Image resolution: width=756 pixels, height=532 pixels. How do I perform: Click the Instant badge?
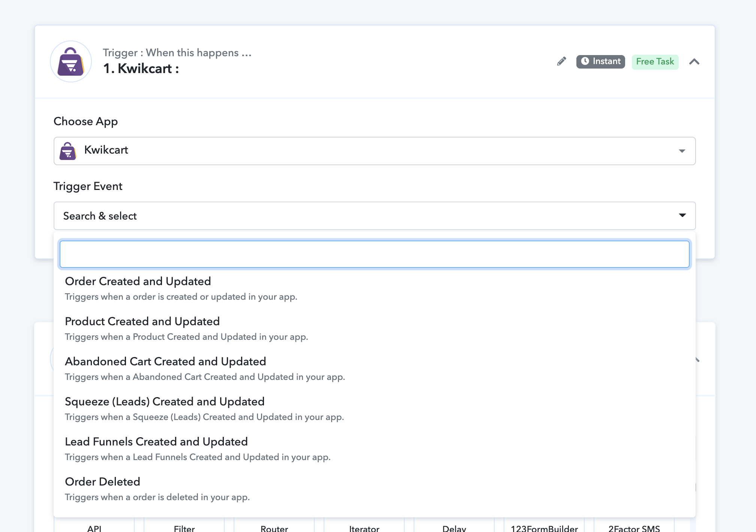point(600,61)
